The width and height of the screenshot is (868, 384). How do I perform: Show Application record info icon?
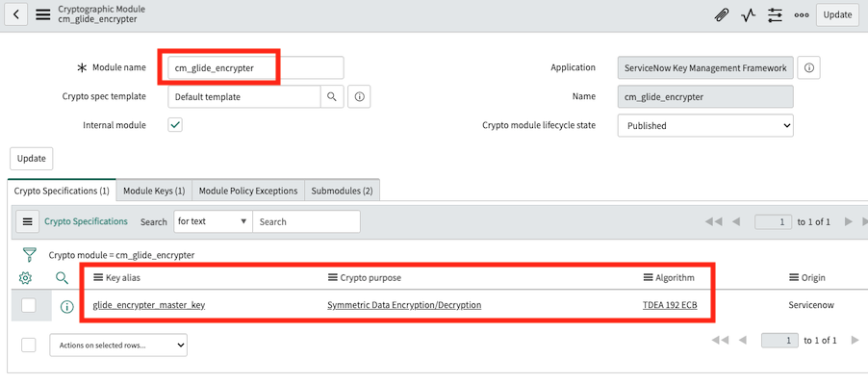(x=808, y=67)
